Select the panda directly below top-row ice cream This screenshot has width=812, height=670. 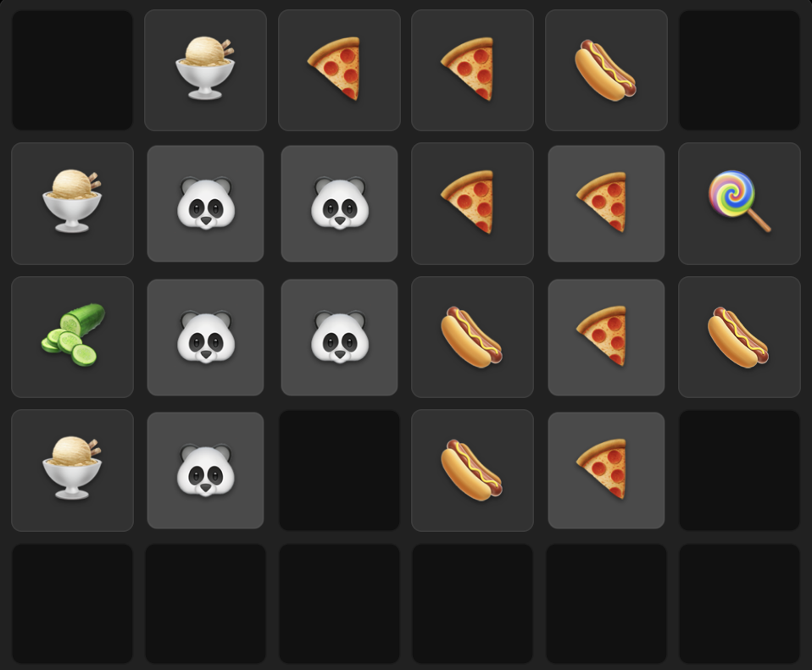[x=206, y=203]
